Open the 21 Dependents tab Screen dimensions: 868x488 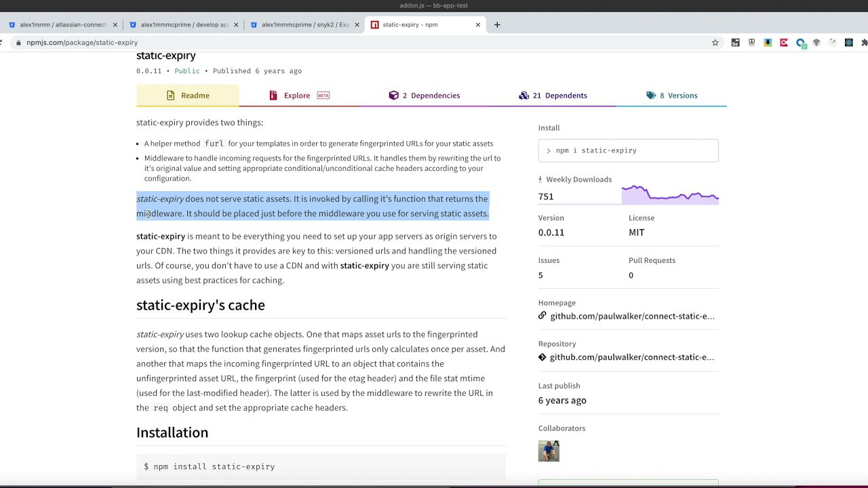(x=553, y=96)
